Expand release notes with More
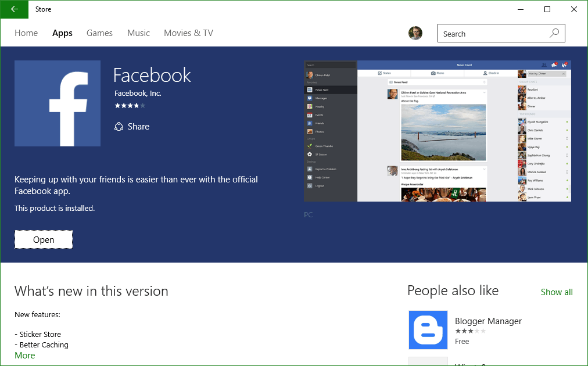The height and width of the screenshot is (366, 588). pos(25,356)
